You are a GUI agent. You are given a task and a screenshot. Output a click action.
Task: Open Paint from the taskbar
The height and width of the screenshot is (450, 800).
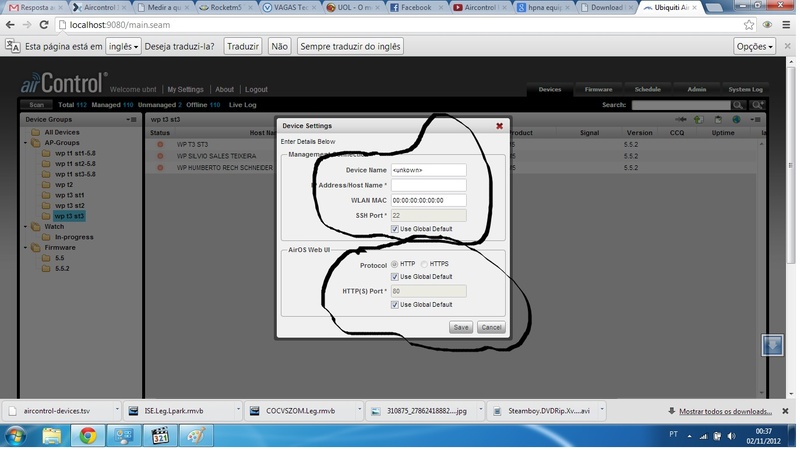click(196, 438)
